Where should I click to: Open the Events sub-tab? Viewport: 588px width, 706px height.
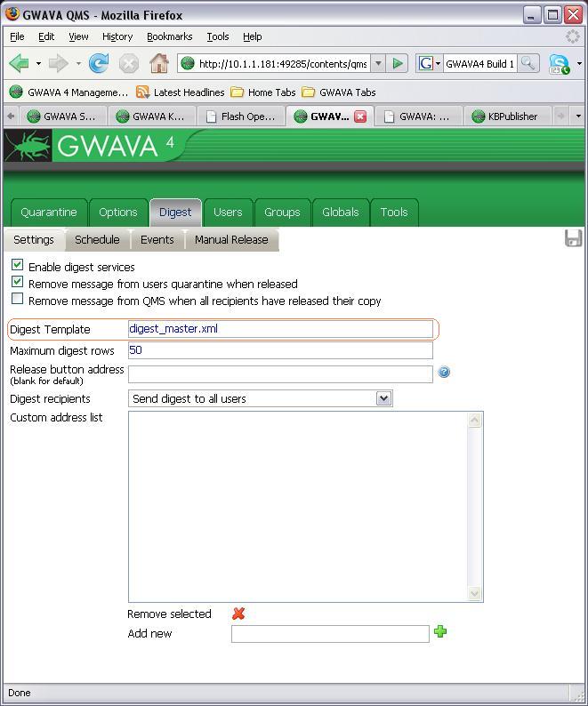[x=157, y=239]
